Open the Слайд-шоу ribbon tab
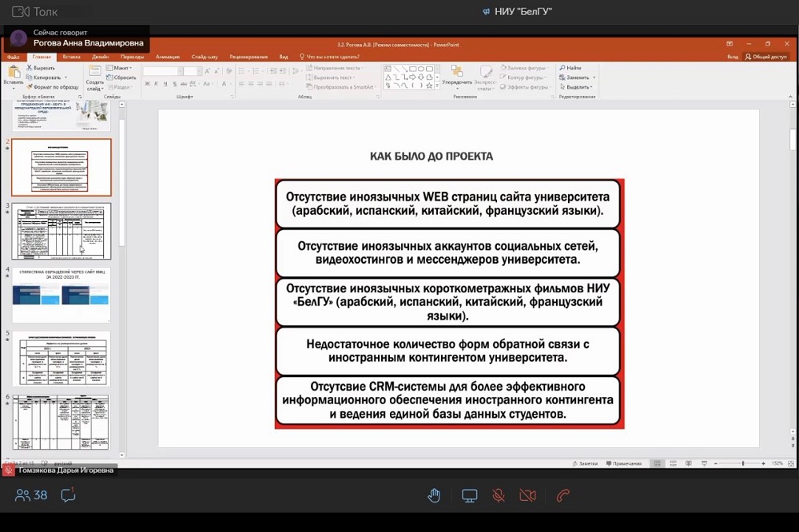The height and width of the screenshot is (532, 799). coord(205,57)
